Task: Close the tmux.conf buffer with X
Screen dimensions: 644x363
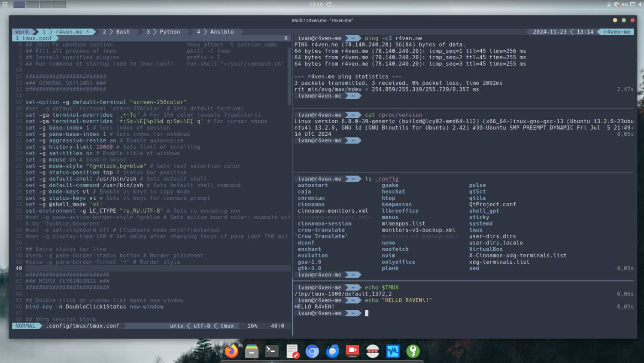Action: [286, 38]
